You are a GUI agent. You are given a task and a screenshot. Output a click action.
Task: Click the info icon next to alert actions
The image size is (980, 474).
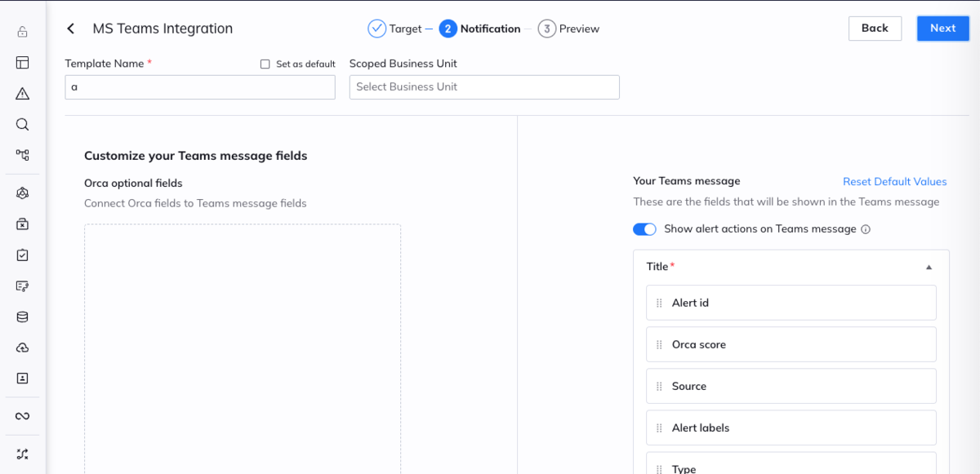tap(866, 229)
